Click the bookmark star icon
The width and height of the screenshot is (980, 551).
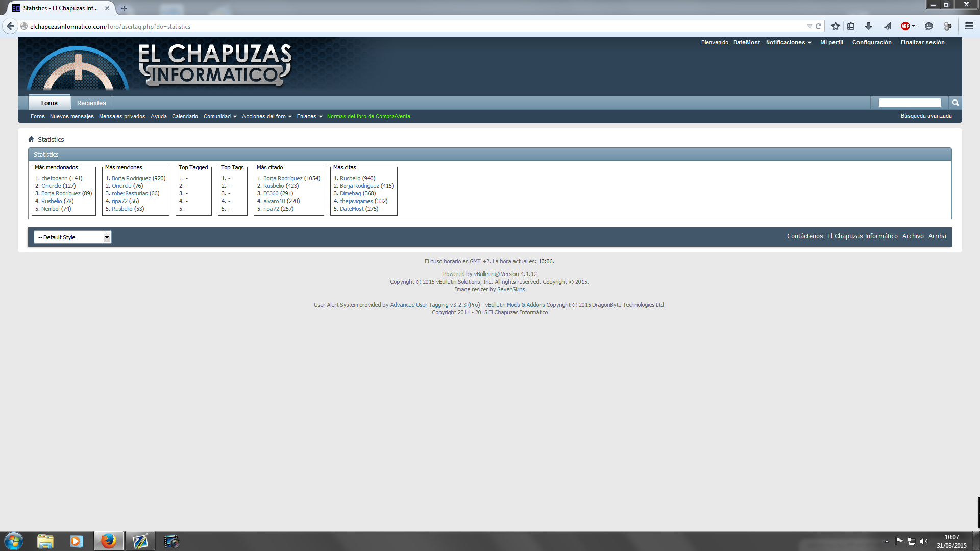point(836,26)
